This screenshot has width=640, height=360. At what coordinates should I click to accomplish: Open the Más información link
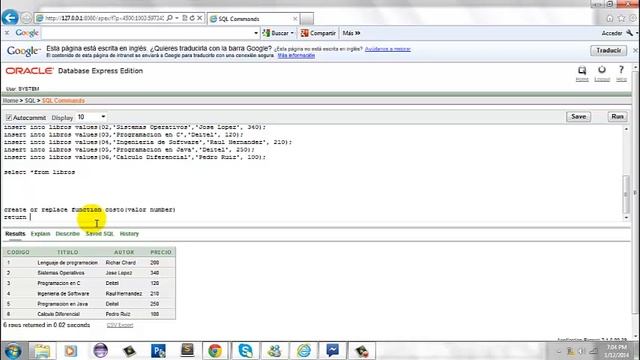point(296,56)
